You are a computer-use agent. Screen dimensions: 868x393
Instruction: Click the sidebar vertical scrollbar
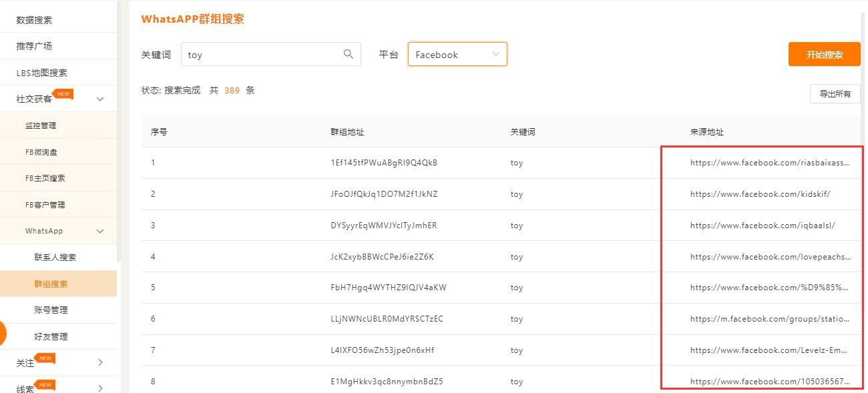point(119,130)
